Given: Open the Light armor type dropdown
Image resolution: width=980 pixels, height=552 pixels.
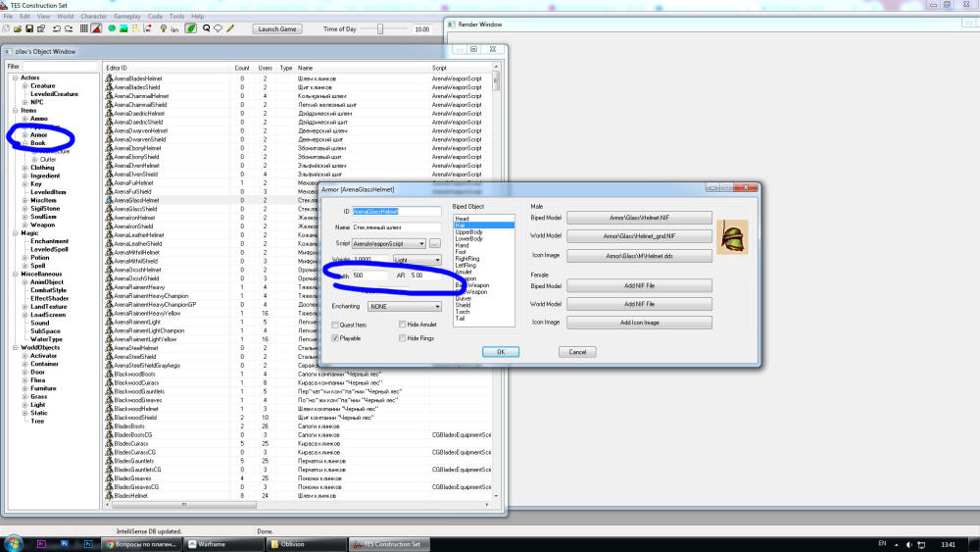Looking at the screenshot, I should [416, 260].
